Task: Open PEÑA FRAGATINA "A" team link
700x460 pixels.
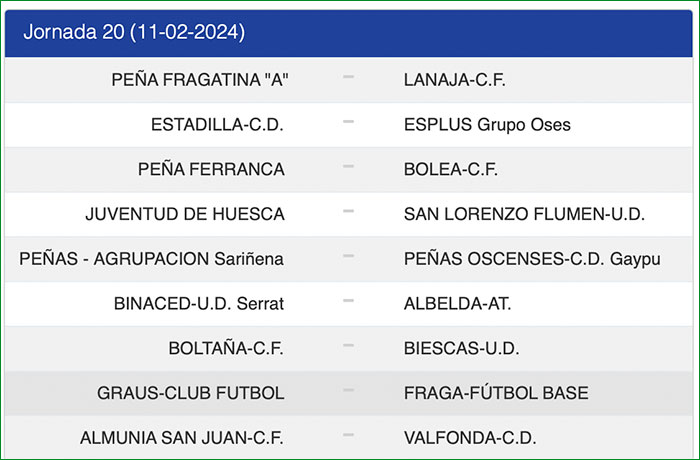Action: 198,80
